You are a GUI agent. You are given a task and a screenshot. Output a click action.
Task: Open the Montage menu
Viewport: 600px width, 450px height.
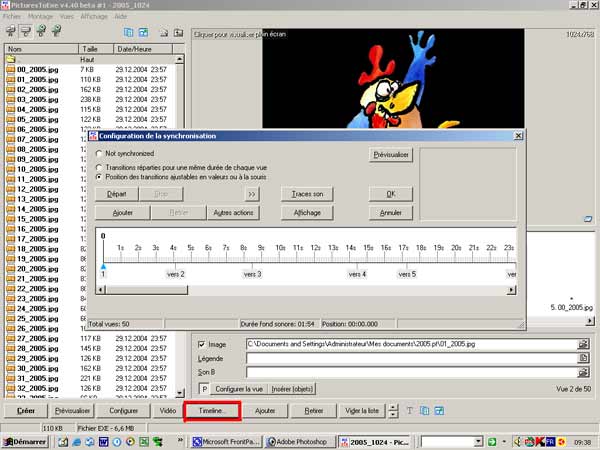(40, 16)
